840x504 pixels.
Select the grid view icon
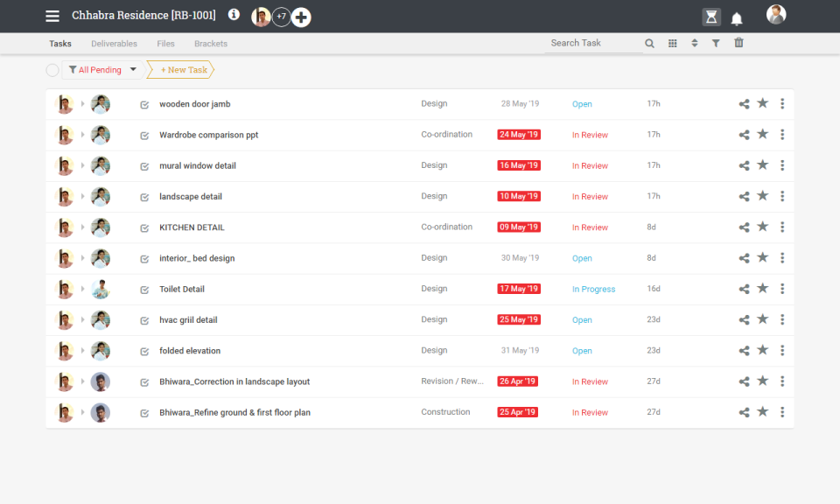click(670, 42)
